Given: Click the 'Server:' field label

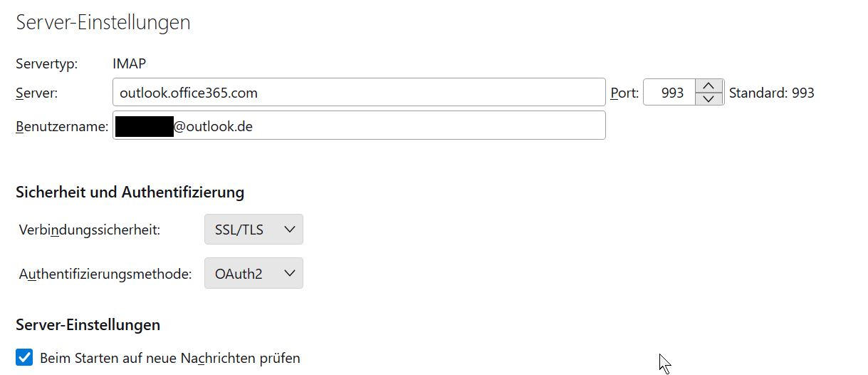Looking at the screenshot, I should pos(36,93).
